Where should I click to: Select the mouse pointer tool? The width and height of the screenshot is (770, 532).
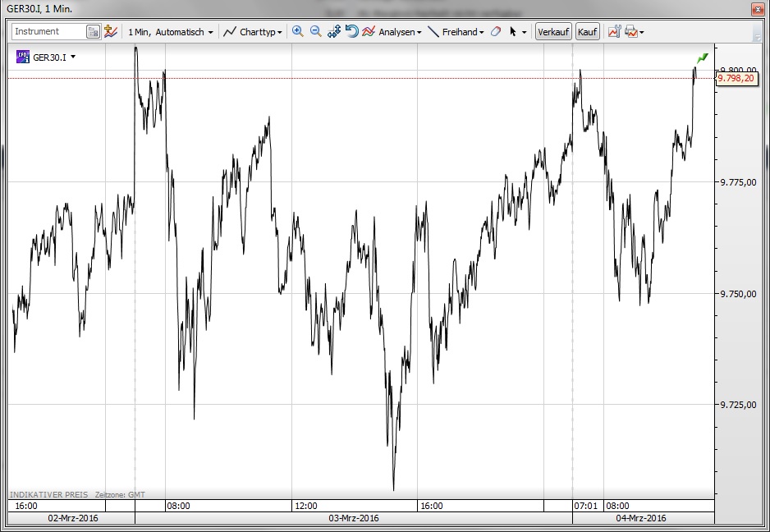(x=514, y=32)
